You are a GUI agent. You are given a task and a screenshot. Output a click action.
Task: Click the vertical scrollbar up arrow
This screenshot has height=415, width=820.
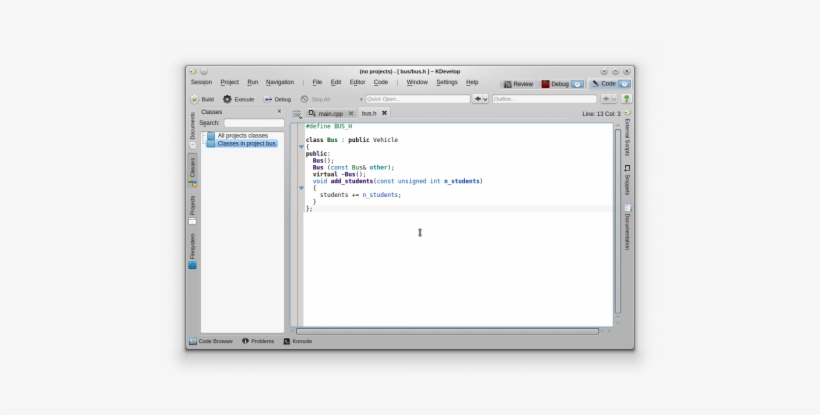(618, 125)
